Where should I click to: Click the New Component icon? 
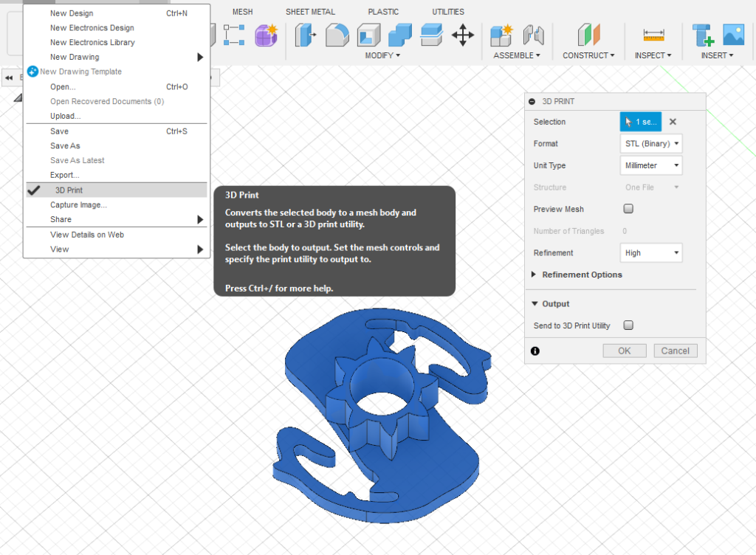point(502,35)
